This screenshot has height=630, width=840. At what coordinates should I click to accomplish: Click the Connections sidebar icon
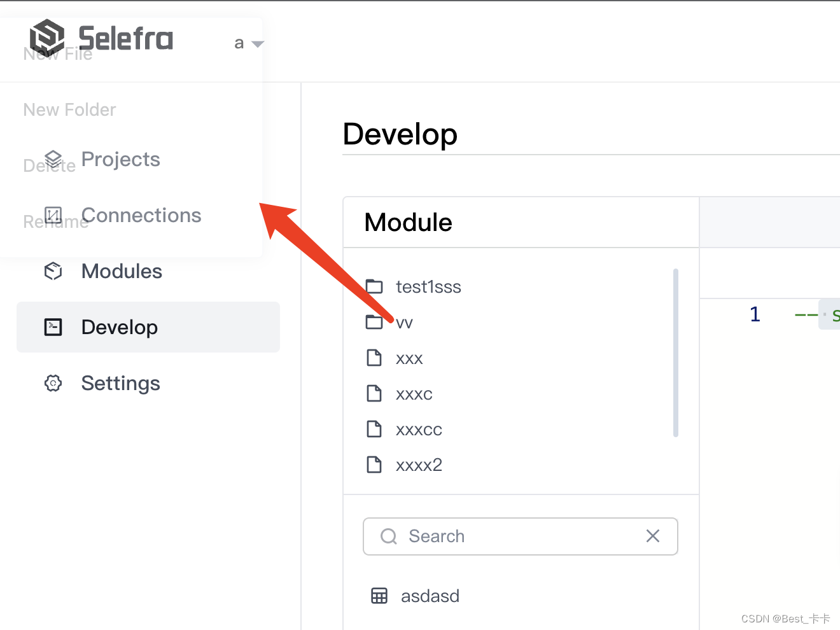[53, 215]
